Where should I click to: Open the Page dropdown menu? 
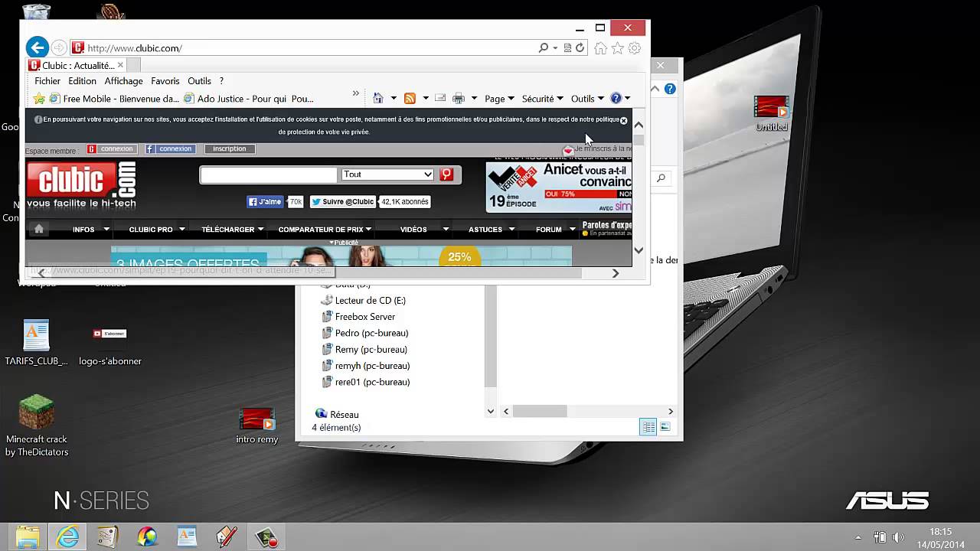(499, 99)
